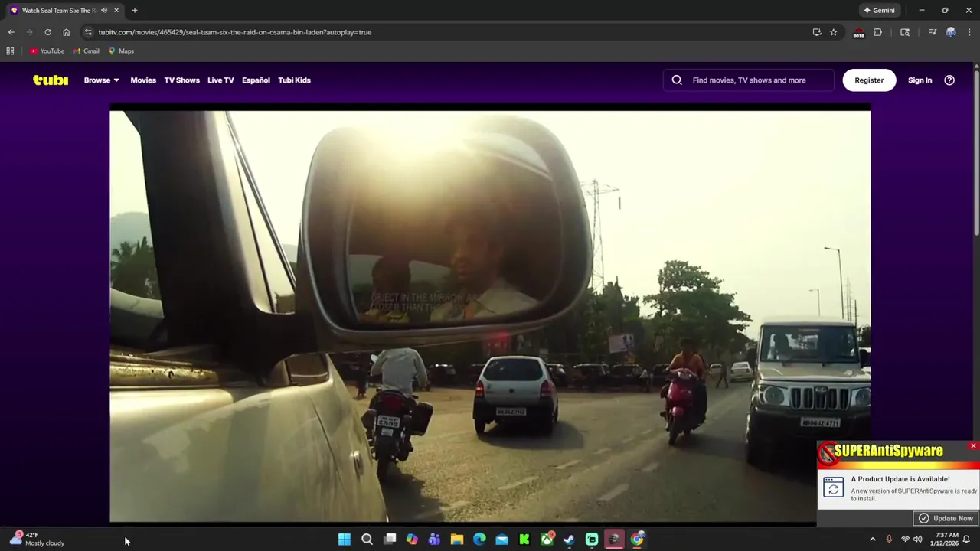Viewport: 980px width, 551px height.
Task: Open the Chrome three-dot menu
Action: coord(969,32)
